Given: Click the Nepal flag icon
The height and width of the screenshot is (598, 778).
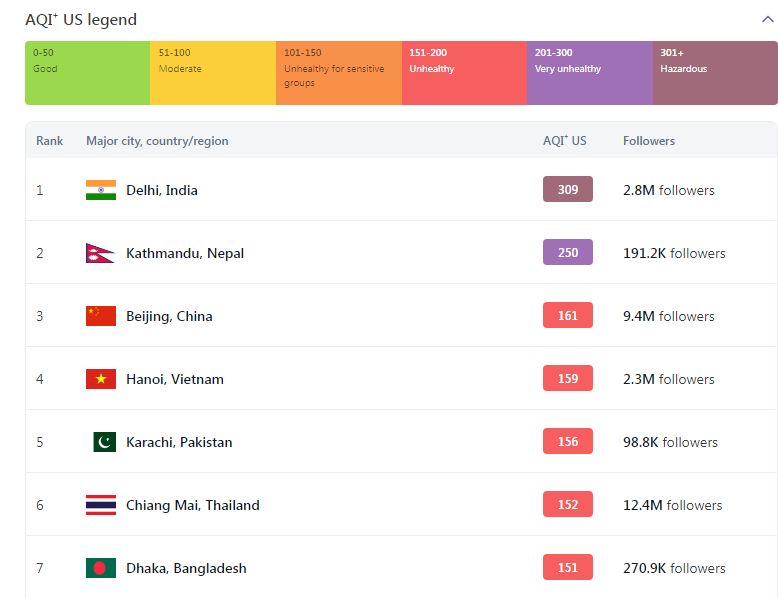Looking at the screenshot, I should (100, 253).
